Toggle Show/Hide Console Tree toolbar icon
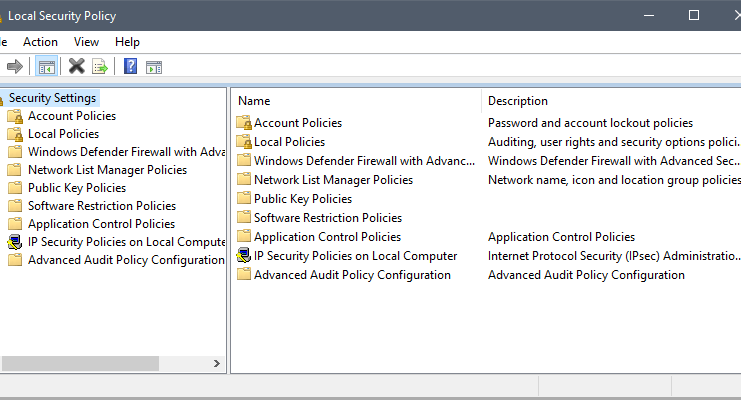Screen dimensions: 741x400 tap(46, 67)
